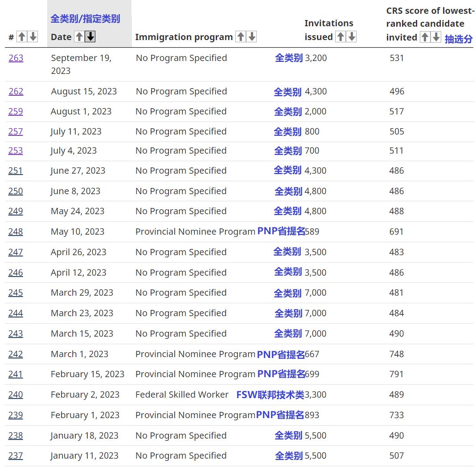Click CRS score 507 cell

coord(397,456)
